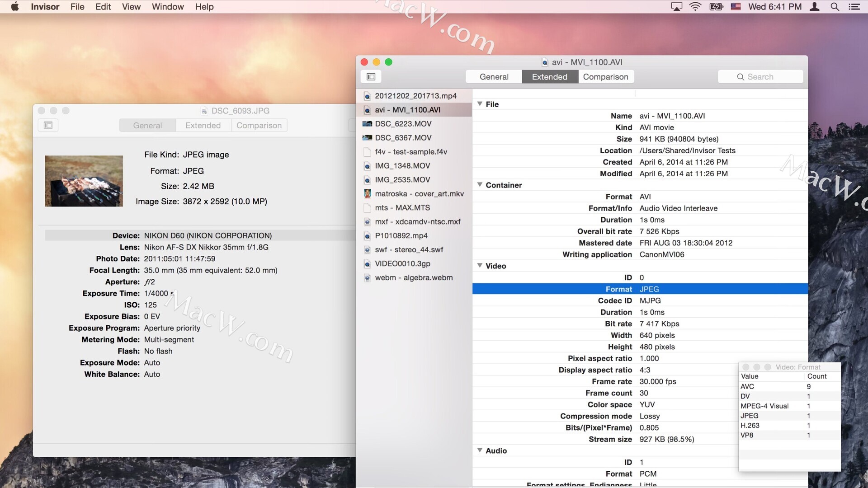Select AVC row in Video: Format panel
868x488 pixels.
789,387
